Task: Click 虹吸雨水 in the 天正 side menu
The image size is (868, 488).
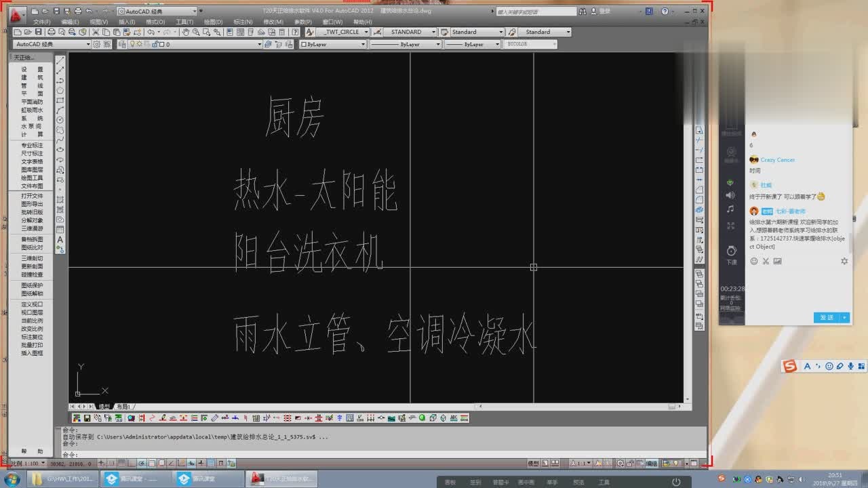Action: click(32, 110)
